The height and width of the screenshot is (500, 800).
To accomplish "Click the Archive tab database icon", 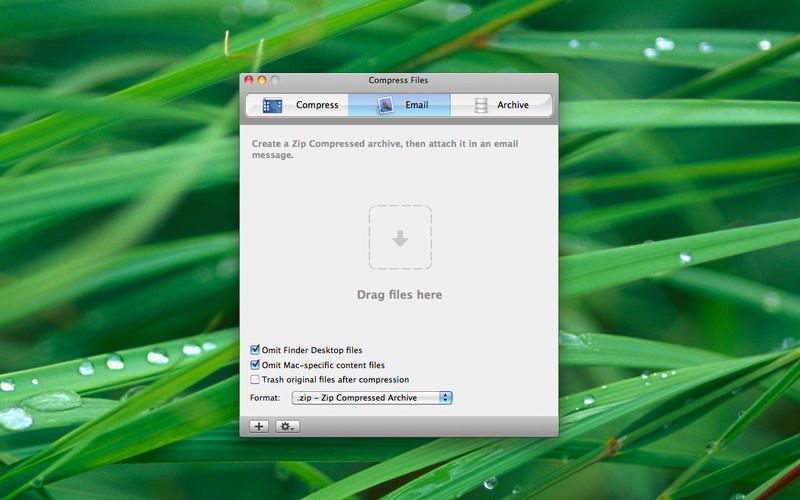I will 481,105.
